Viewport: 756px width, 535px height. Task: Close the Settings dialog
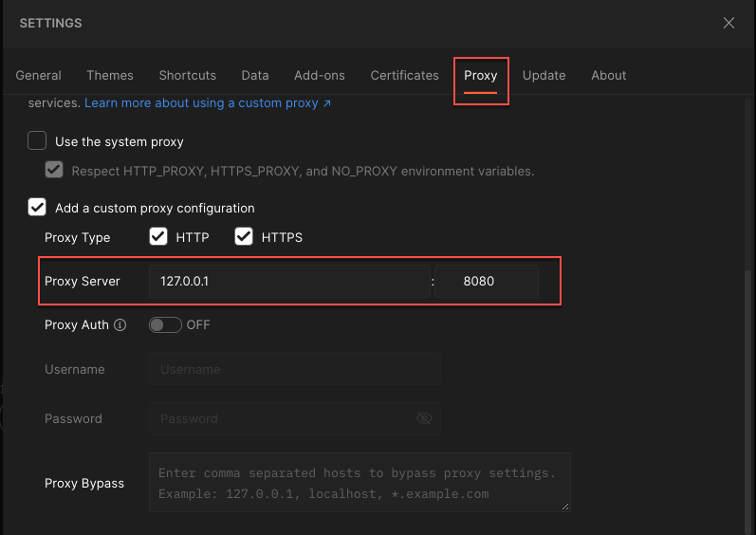click(x=728, y=23)
